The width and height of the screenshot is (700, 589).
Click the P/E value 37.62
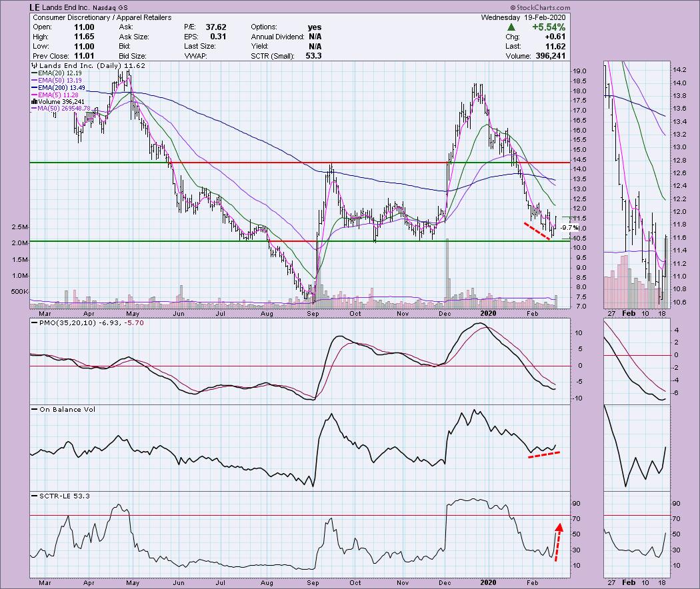click(x=215, y=27)
